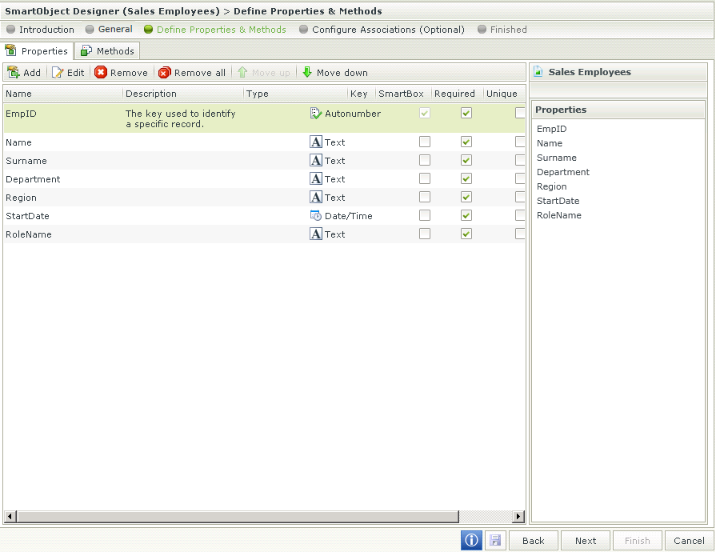Click the Edit pencil icon

point(57,72)
